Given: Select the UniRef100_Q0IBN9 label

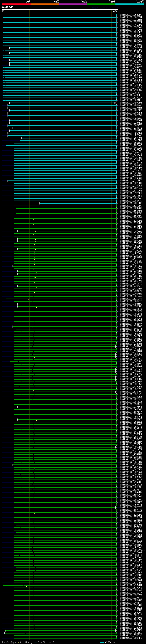Looking at the screenshot, I should click(131, 276).
